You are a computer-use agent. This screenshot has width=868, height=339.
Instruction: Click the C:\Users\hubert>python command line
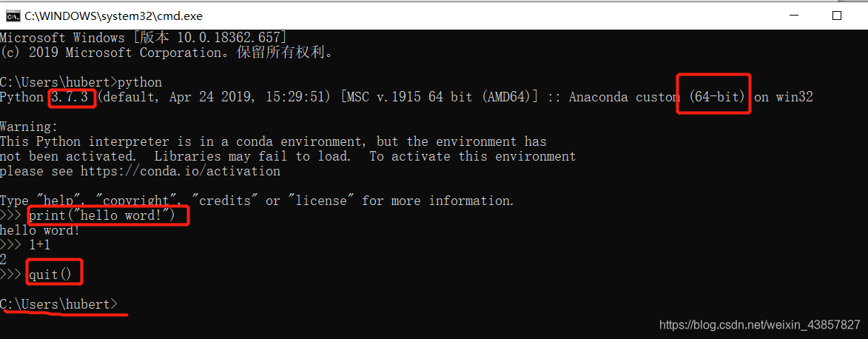point(81,83)
